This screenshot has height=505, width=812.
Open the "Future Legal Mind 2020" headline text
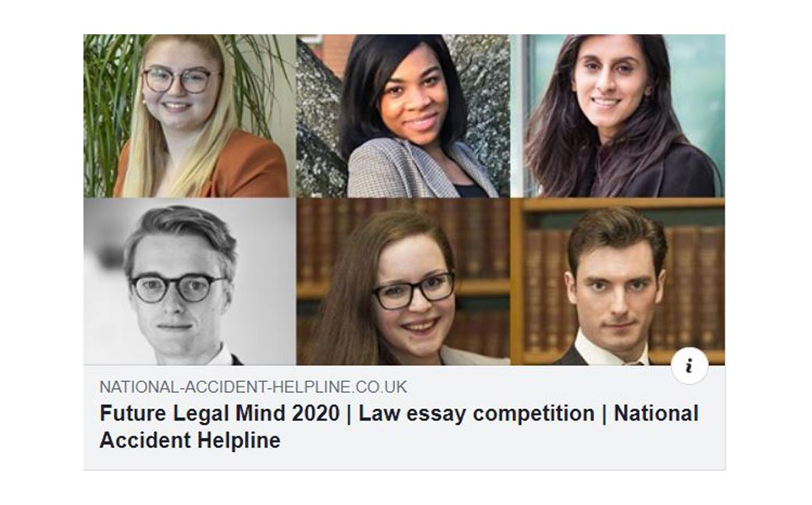(x=219, y=413)
